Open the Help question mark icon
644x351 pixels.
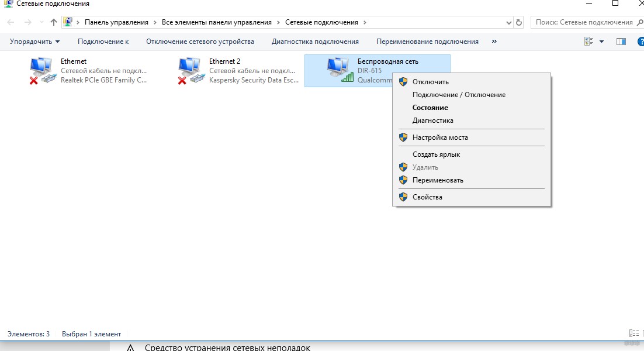640,42
